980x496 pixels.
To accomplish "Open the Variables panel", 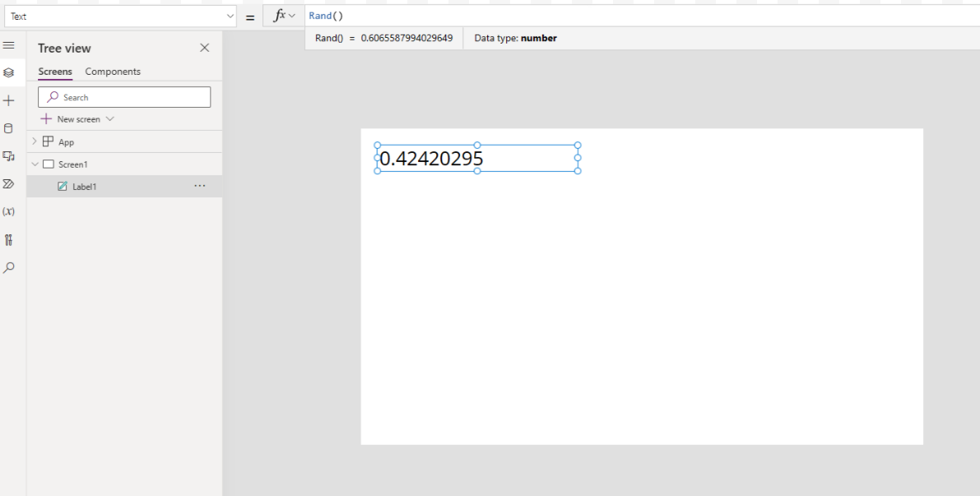I will pos(9,211).
